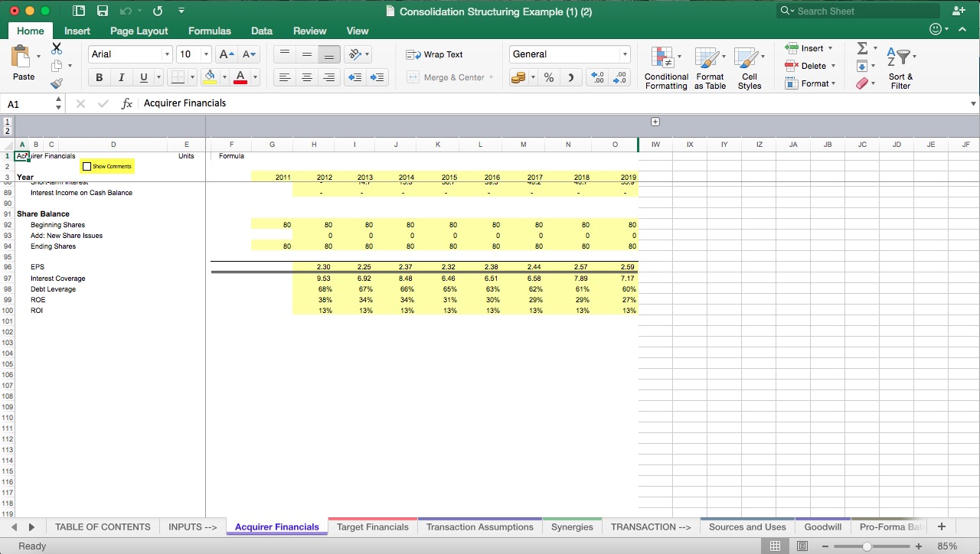Select the Format Painter tool

[x=56, y=83]
